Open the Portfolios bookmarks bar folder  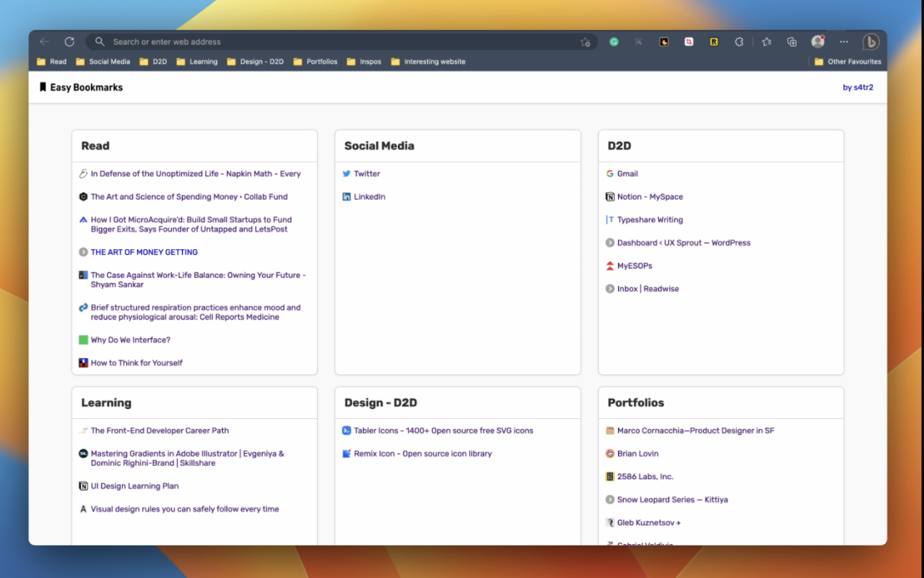point(315,61)
